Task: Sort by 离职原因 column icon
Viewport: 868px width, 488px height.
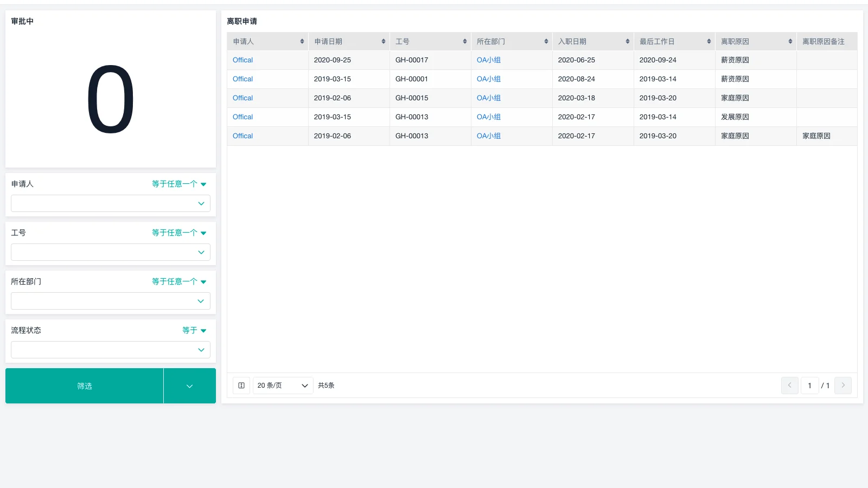Action: [790, 42]
